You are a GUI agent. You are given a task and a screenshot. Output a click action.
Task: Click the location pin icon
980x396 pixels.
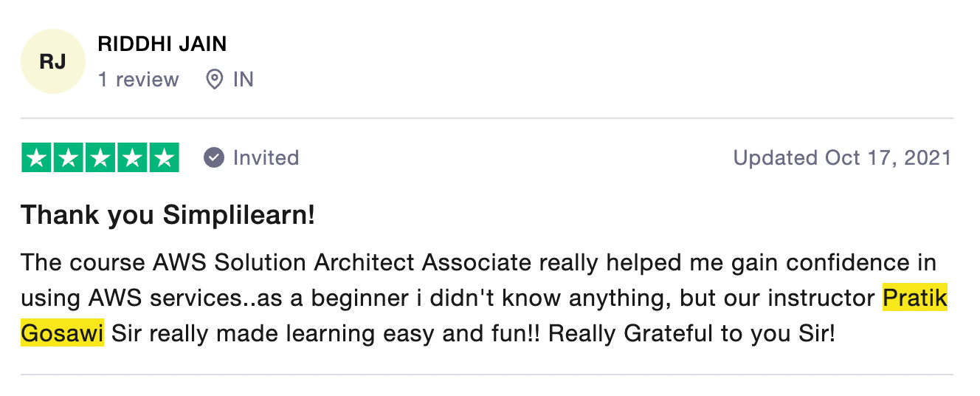[x=214, y=80]
